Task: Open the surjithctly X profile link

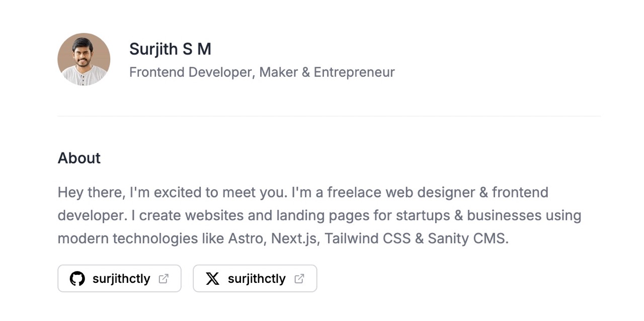Action: pos(255,278)
